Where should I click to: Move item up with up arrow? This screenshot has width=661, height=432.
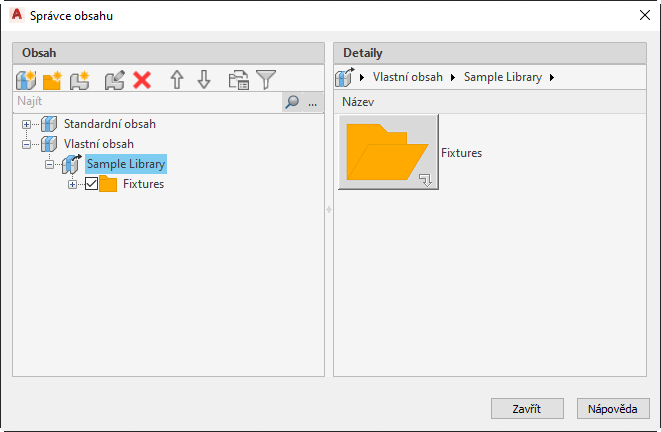[177, 80]
